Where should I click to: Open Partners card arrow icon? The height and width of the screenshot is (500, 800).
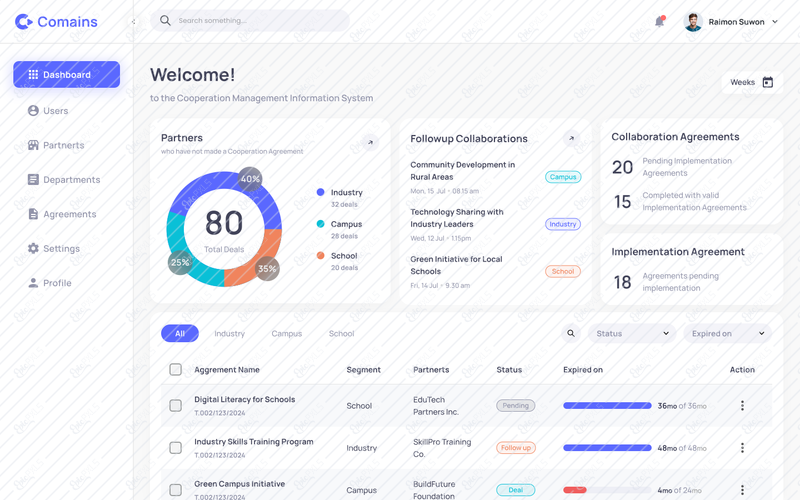pyautogui.click(x=370, y=142)
